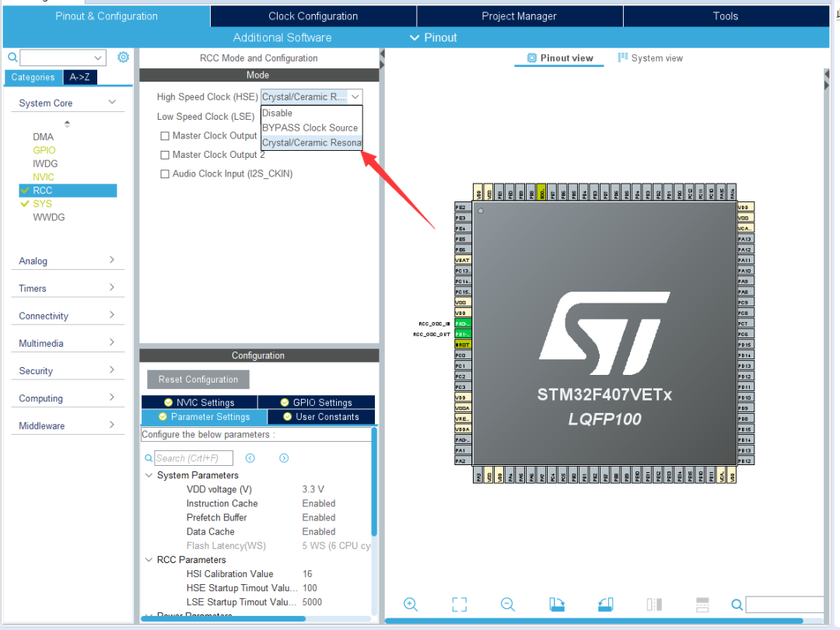Image resolution: width=840 pixels, height=630 pixels.
Task: Click the parameter search magnifier icon
Action: (149, 458)
